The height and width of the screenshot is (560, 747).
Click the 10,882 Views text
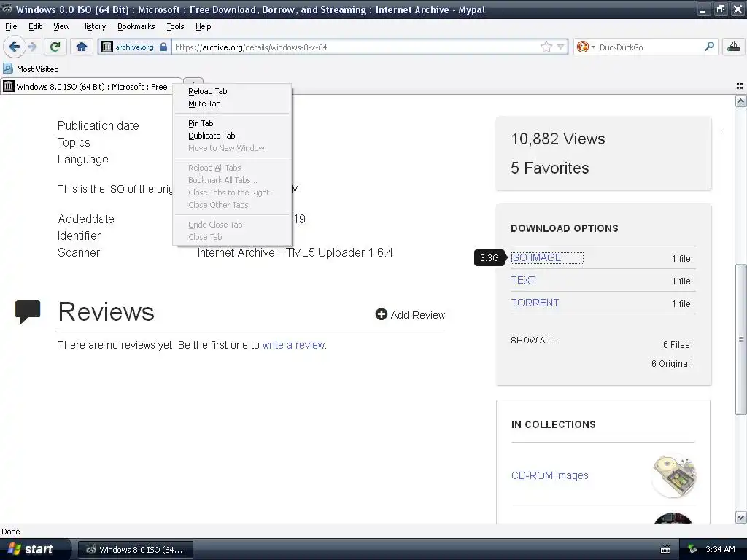point(558,139)
